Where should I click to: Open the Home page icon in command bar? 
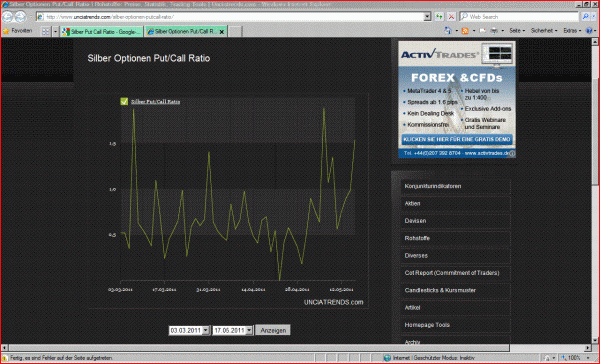pyautogui.click(x=448, y=31)
